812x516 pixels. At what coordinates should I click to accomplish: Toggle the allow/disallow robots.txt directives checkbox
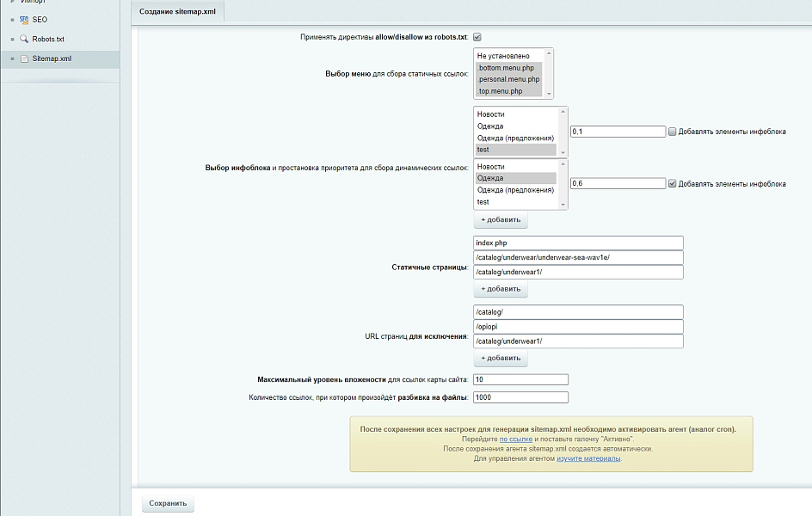coord(477,37)
